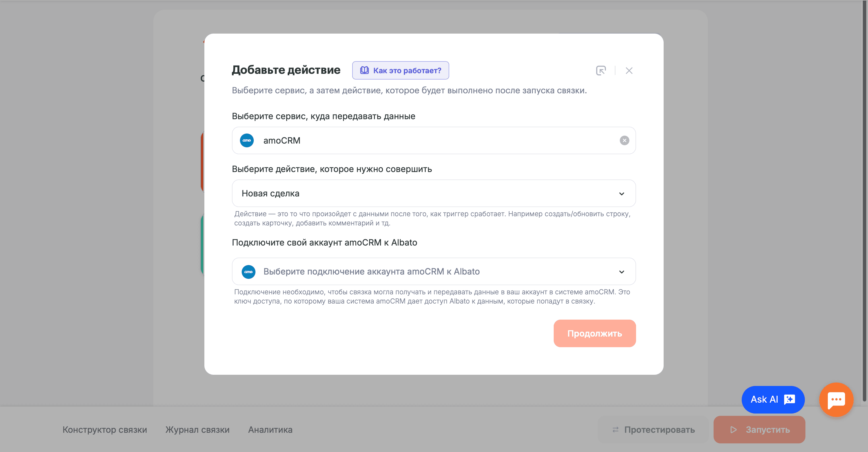This screenshot has height=452, width=868.
Task: Expand the Новая сделка action dropdown
Action: [433, 194]
